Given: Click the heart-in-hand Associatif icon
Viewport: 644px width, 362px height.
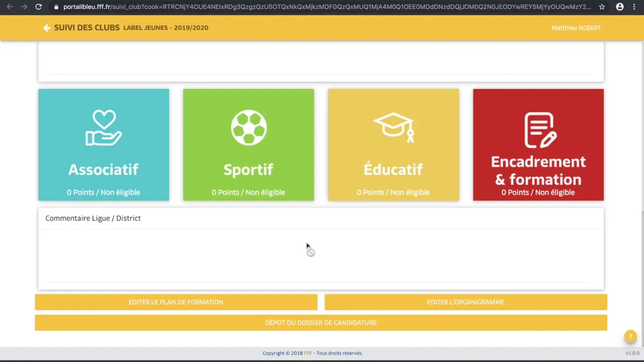Looking at the screenshot, I should (104, 128).
